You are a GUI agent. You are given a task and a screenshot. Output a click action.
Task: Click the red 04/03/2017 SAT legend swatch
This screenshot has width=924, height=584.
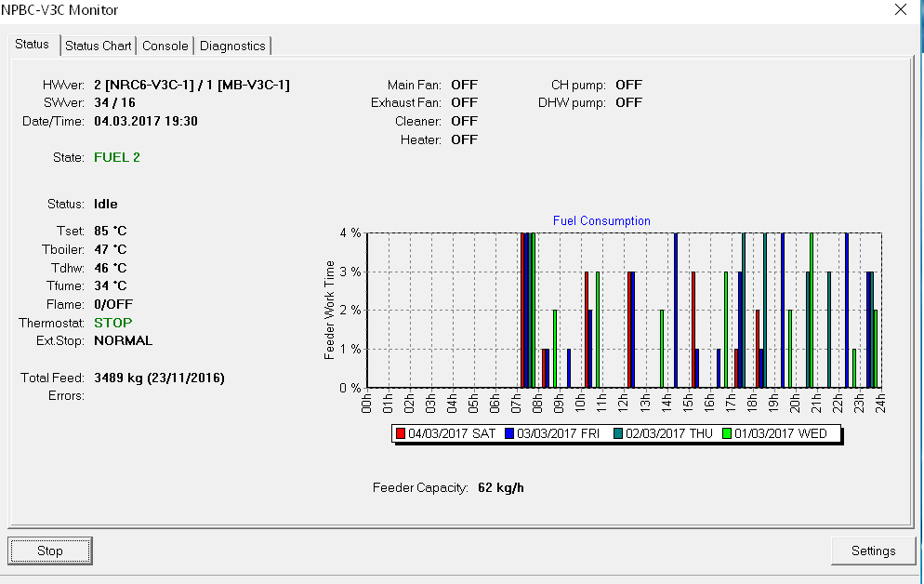click(401, 433)
